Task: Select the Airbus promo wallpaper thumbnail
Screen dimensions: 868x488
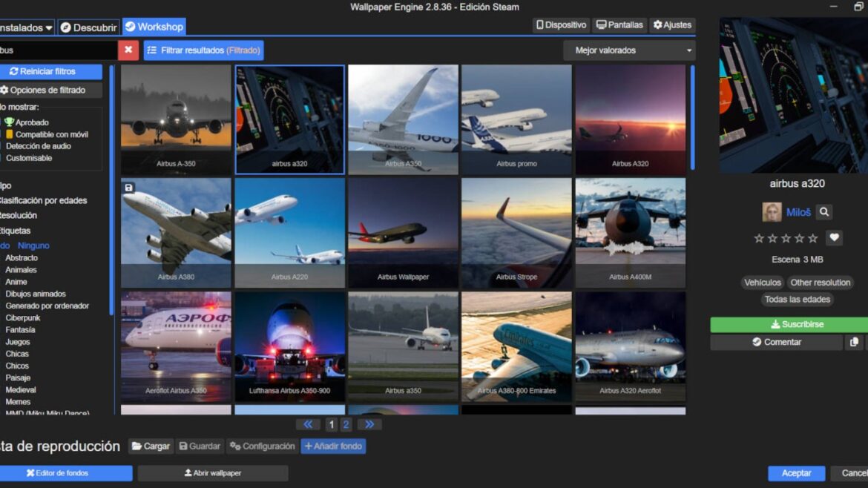Action: pos(516,119)
